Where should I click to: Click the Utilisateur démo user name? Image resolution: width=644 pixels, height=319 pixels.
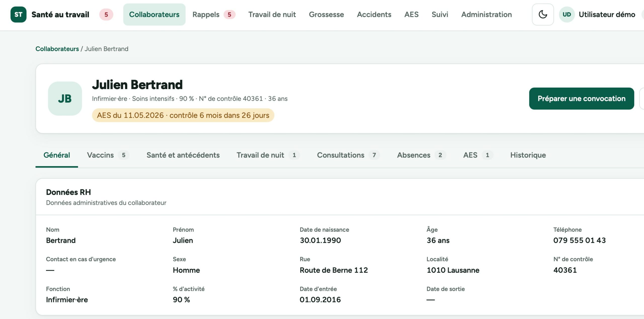607,14
